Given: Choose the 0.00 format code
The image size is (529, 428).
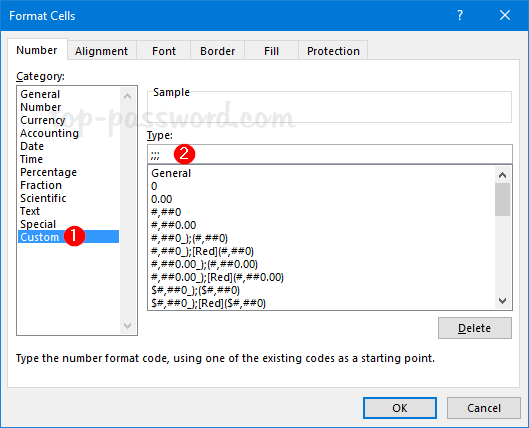Looking at the screenshot, I should click(162, 199).
